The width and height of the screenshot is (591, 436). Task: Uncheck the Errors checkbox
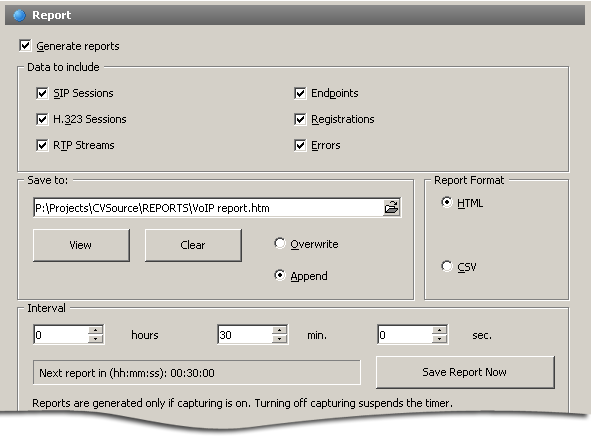pyautogui.click(x=300, y=145)
